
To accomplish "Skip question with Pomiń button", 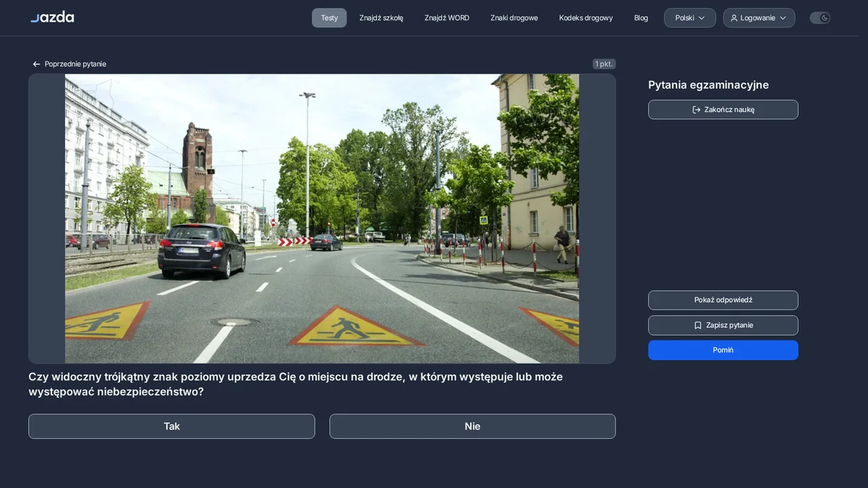I will [723, 350].
